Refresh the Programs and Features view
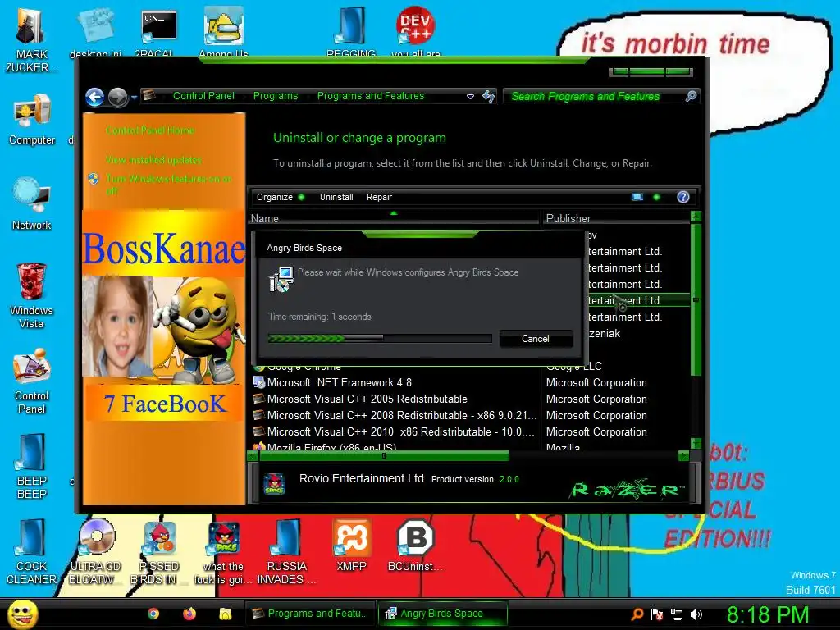This screenshot has width=840, height=630. point(489,97)
